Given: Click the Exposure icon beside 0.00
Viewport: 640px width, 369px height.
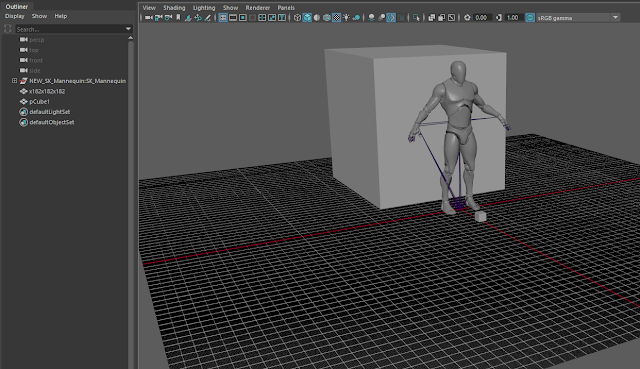Looking at the screenshot, I should [467, 18].
